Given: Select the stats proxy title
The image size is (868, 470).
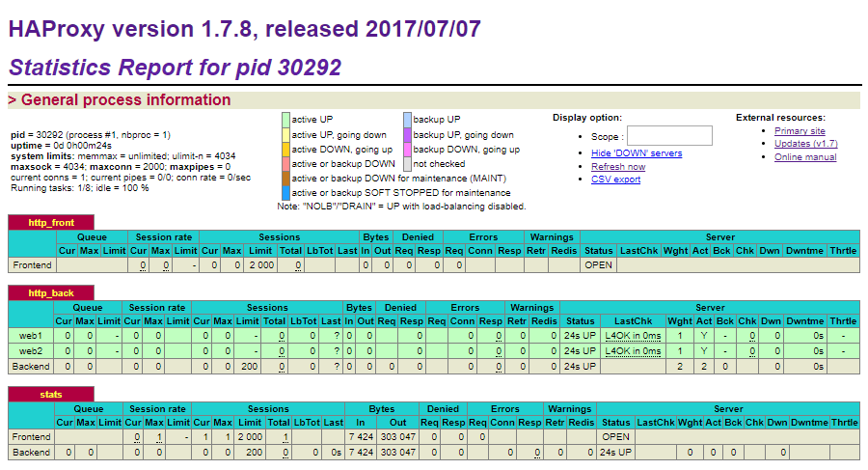Looking at the screenshot, I should coord(51,394).
